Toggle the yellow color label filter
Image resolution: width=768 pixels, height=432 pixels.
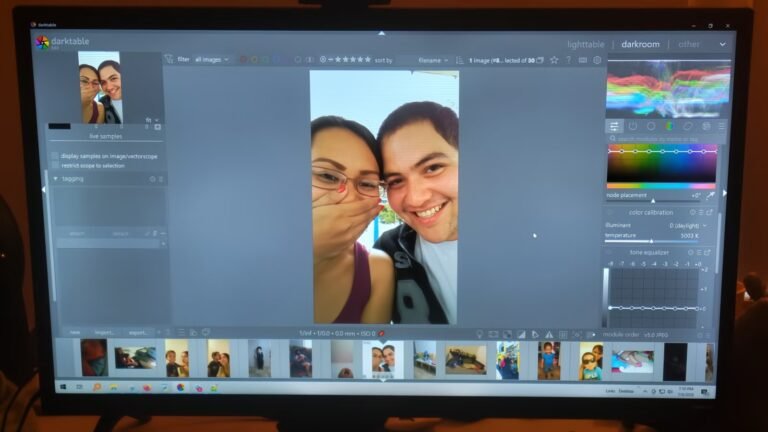pyautogui.click(x=254, y=60)
